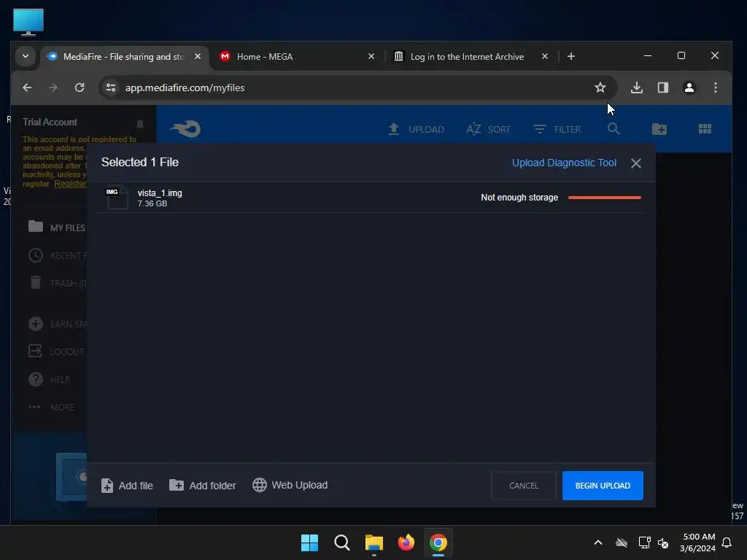Click the site information icon
747x560 pixels.
111,87
